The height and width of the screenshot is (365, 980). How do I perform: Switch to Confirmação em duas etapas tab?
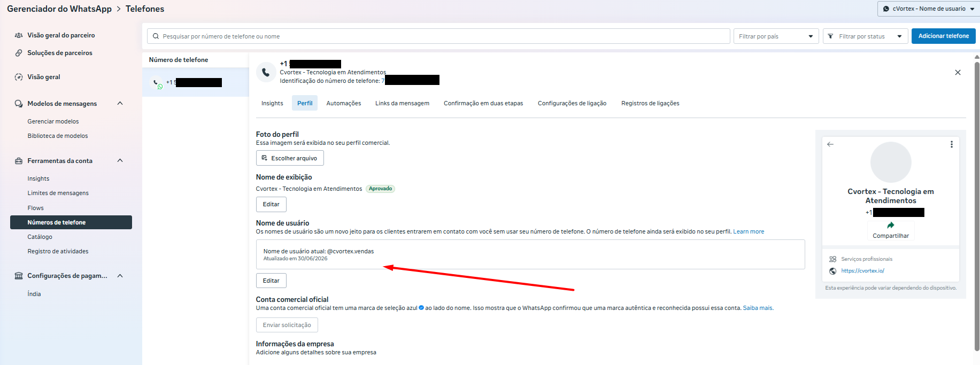click(x=483, y=103)
